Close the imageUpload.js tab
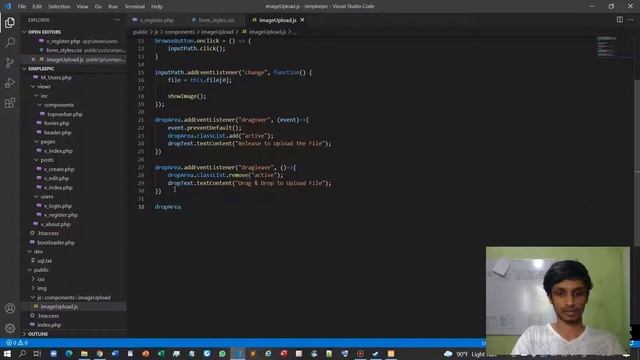This screenshot has width=640, height=360. click(x=302, y=20)
